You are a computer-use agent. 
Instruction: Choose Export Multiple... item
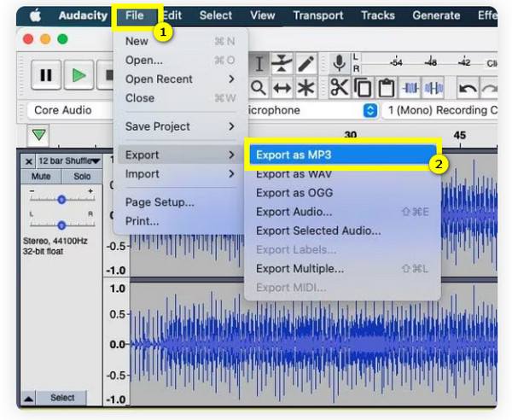pyautogui.click(x=343, y=268)
